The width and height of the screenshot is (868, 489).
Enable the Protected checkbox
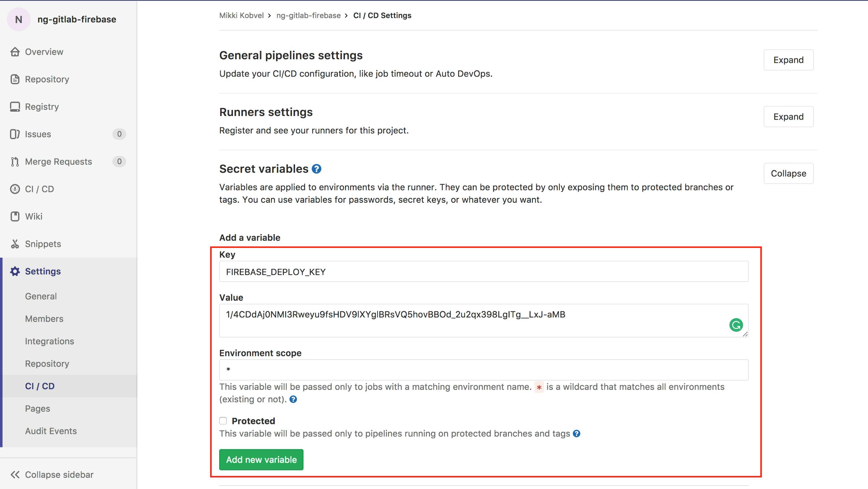pyautogui.click(x=223, y=421)
